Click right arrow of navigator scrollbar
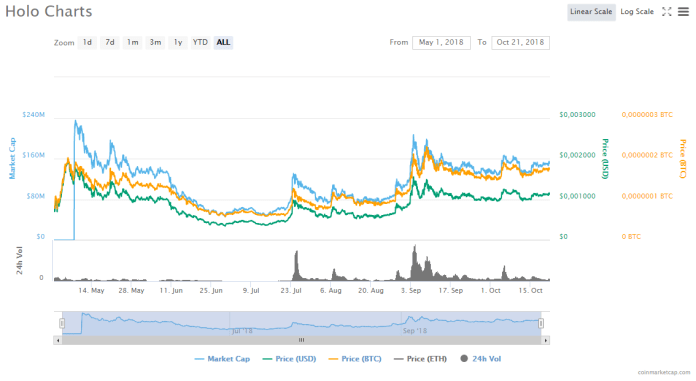This screenshot has height=381, width=696. click(x=546, y=341)
